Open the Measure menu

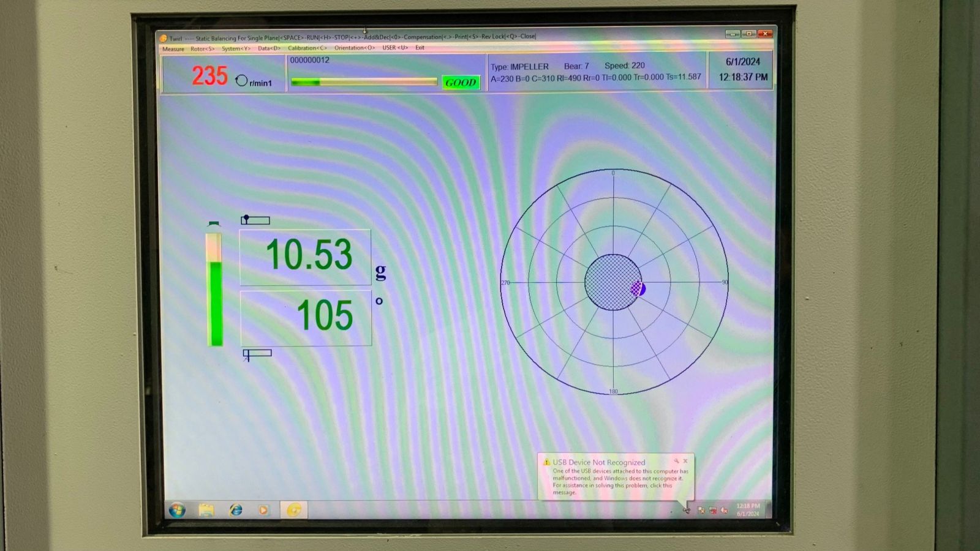173,49
